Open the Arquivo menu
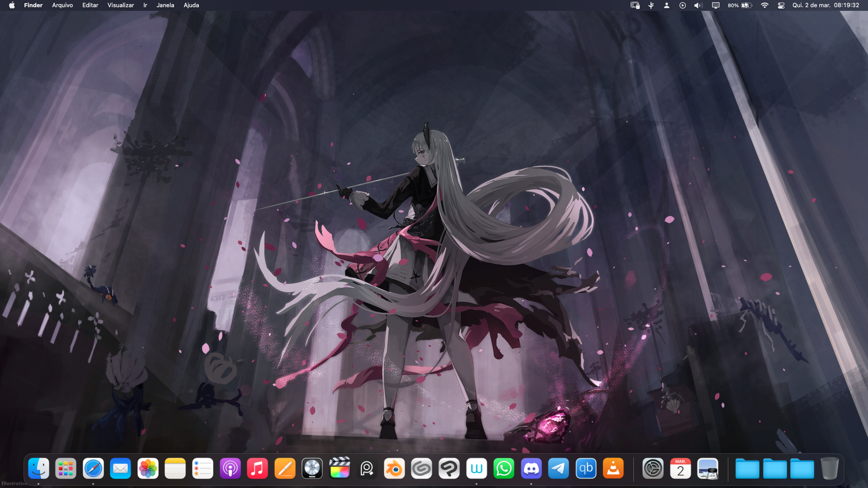868x488 pixels. [62, 5]
